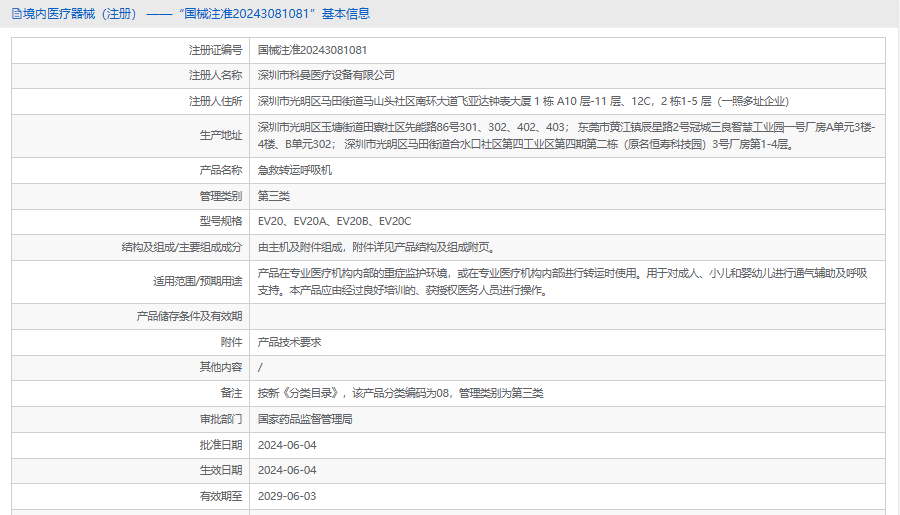The height and width of the screenshot is (515, 900).
Task: Select the 生产地址 label
Action: 221,135
